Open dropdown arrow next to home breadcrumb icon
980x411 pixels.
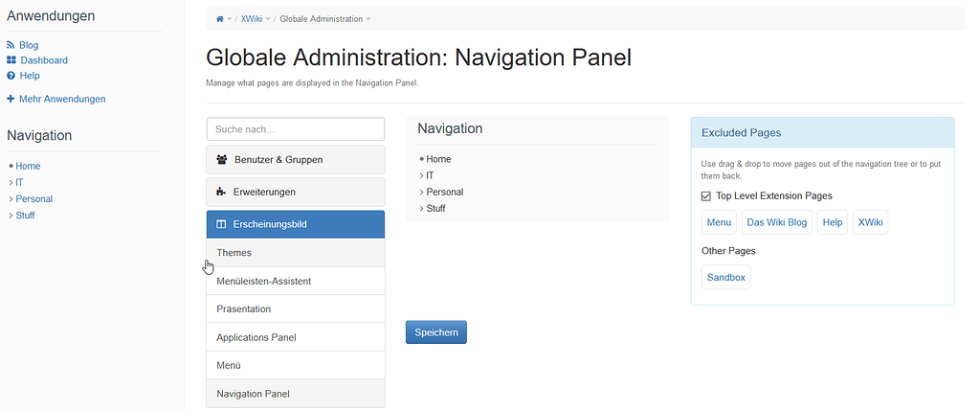[230, 19]
